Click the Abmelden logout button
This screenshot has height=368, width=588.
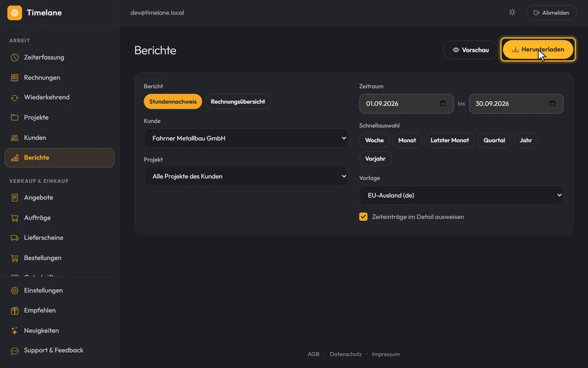[551, 13]
